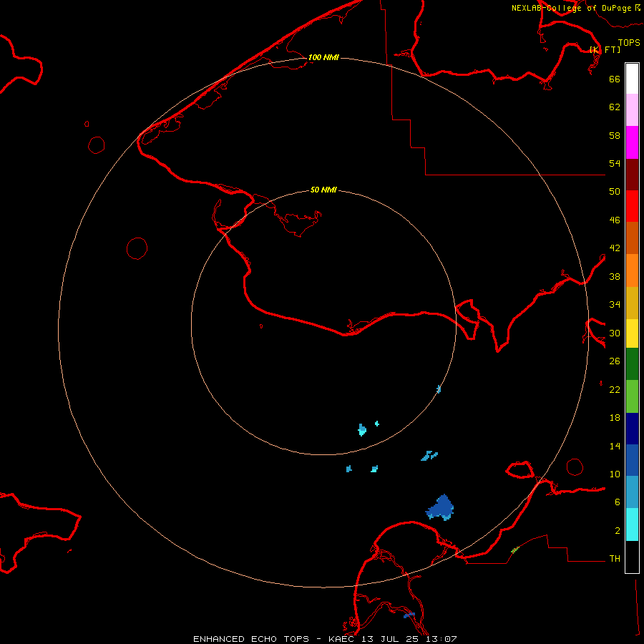
Task: Click the tiny cyan cross-shaped echo
Action: pos(377,424)
